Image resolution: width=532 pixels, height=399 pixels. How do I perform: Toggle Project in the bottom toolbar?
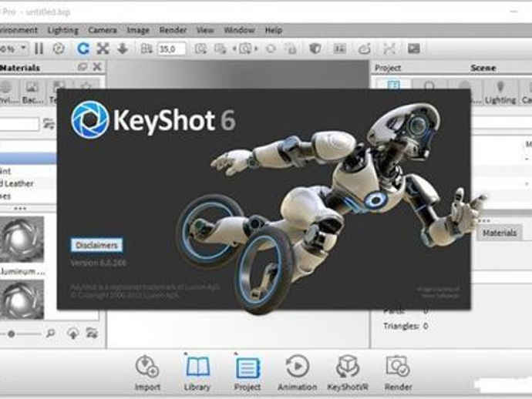tap(247, 373)
